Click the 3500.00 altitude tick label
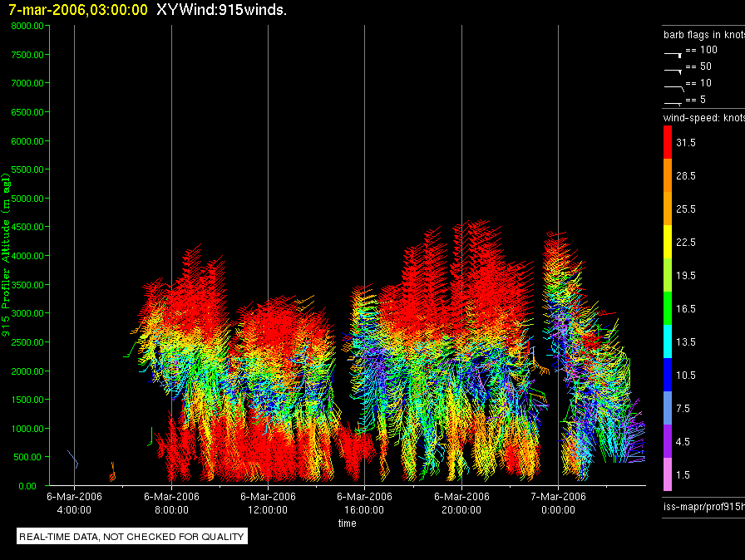Screen dimensions: 745x560 coord(27,285)
